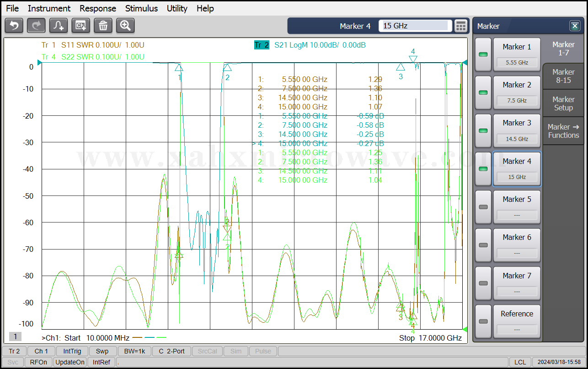
Task: Select Marker 4 at 15 GHz
Action: (517, 169)
